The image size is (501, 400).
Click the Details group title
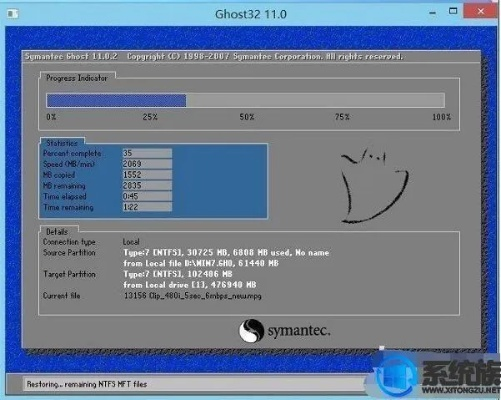click(x=57, y=231)
